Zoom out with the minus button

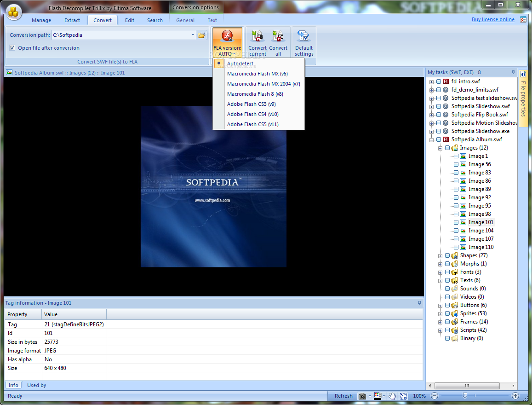435,396
